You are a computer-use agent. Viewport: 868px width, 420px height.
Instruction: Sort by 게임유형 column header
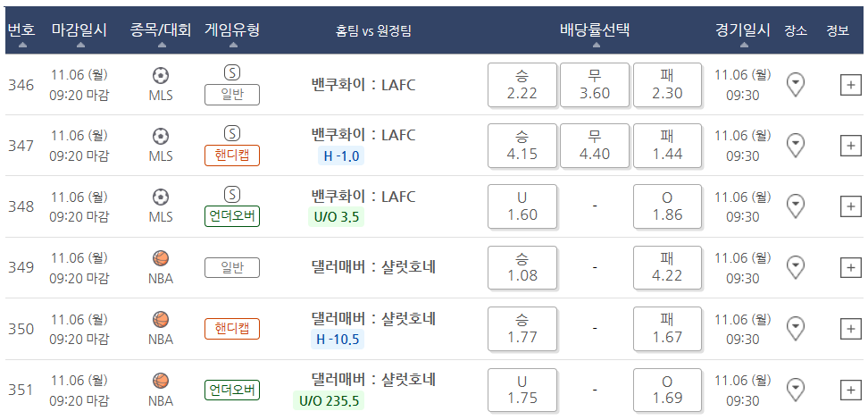coord(232,29)
